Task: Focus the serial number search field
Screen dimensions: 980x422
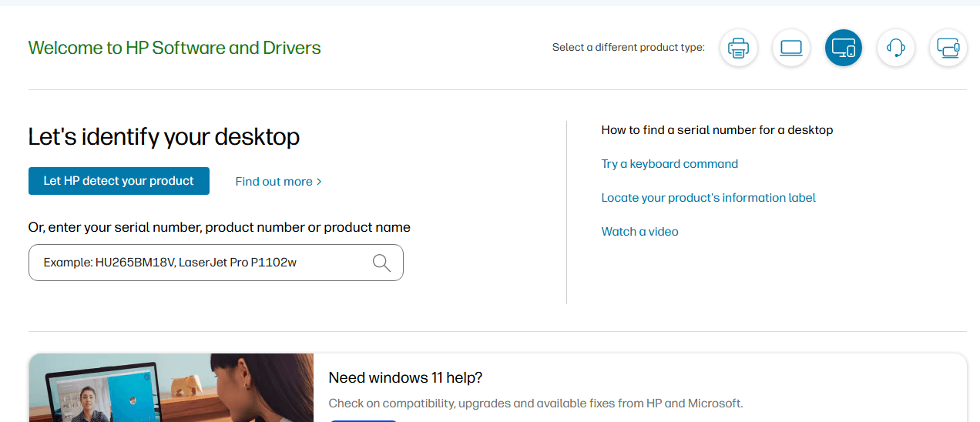Action: click(216, 263)
